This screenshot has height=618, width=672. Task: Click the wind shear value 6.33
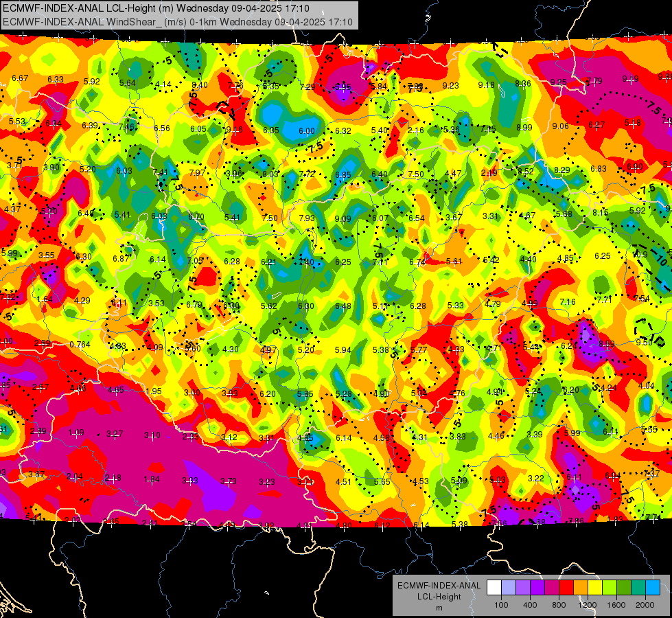tap(56, 80)
